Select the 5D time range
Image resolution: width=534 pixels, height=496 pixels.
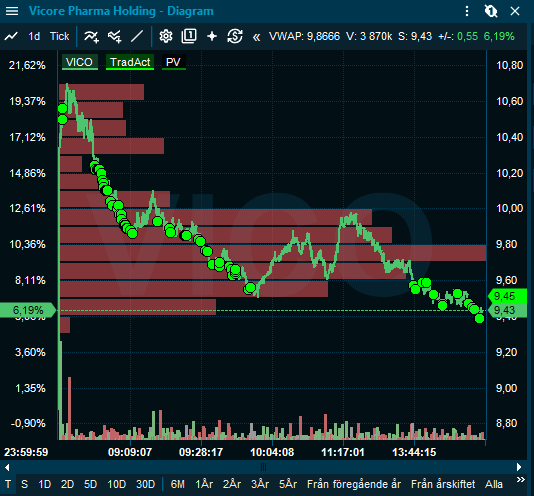click(91, 484)
